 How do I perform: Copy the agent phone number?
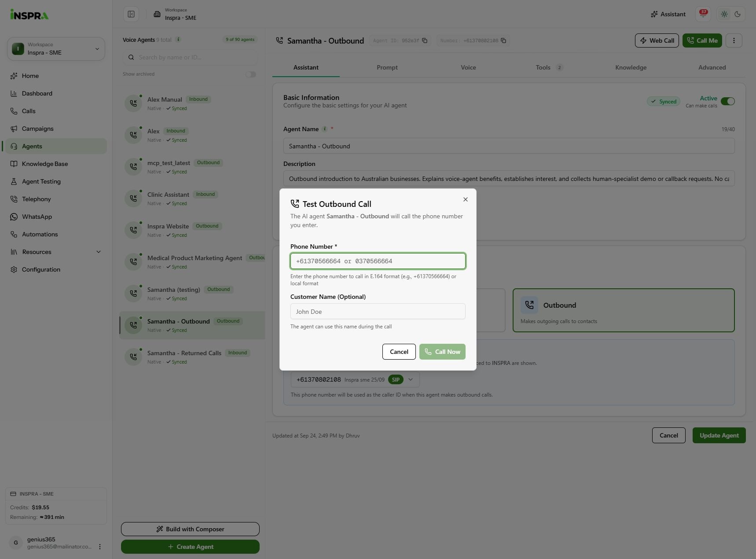[503, 40]
